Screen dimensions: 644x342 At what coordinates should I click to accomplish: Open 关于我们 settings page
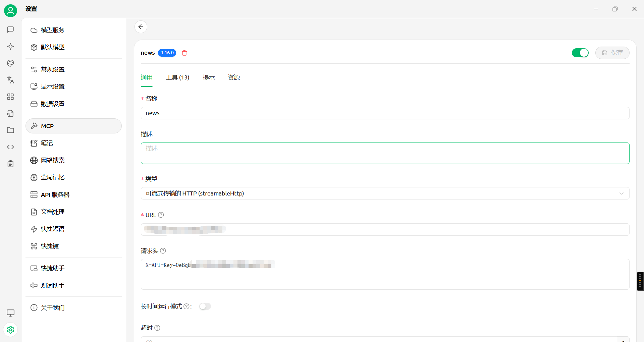(53, 308)
